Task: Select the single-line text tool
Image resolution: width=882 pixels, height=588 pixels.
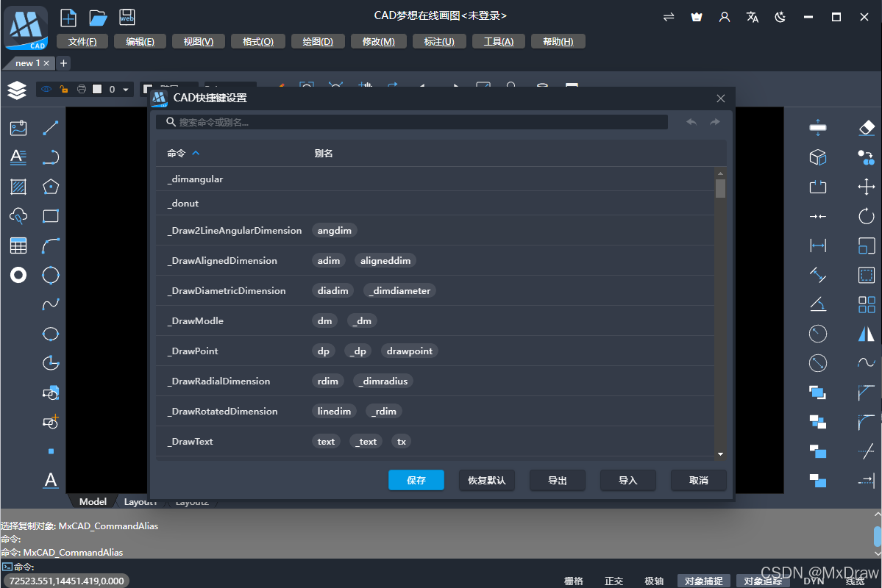Action: (x=51, y=480)
